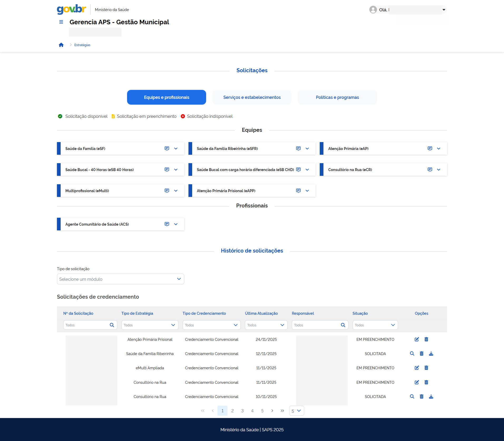Open the hamburger navigation menu
The image size is (504, 441).
[x=61, y=22]
